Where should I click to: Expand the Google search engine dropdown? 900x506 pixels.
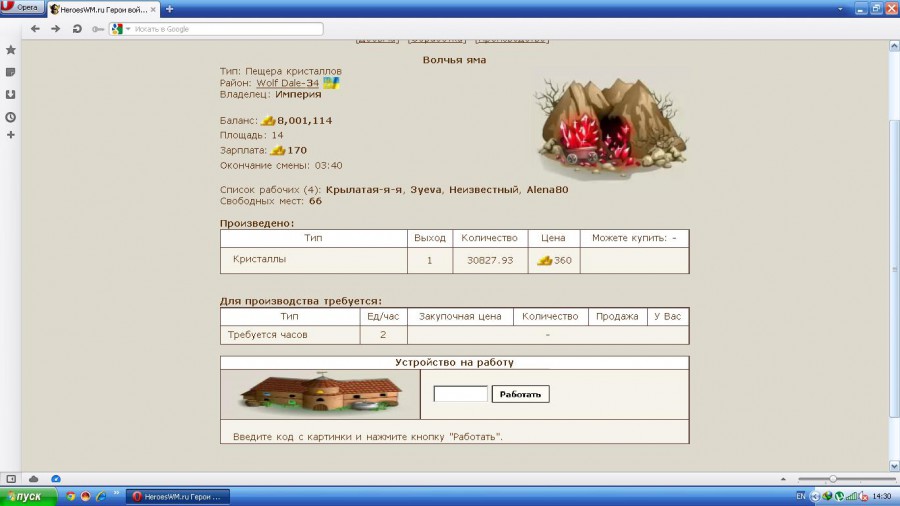(128, 29)
